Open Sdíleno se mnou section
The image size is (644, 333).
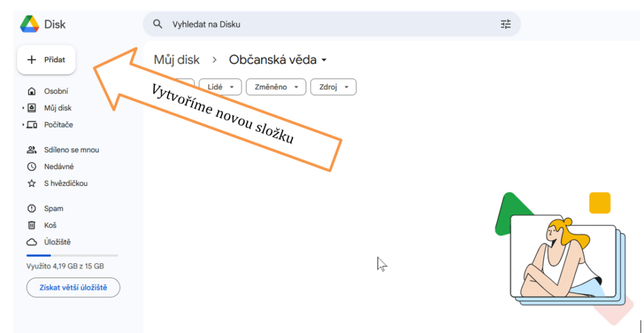click(x=71, y=150)
